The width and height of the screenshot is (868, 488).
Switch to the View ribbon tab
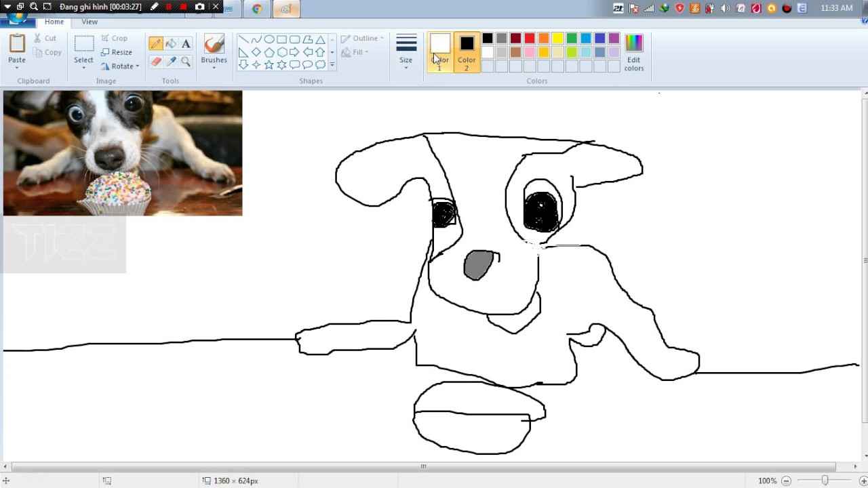click(90, 22)
